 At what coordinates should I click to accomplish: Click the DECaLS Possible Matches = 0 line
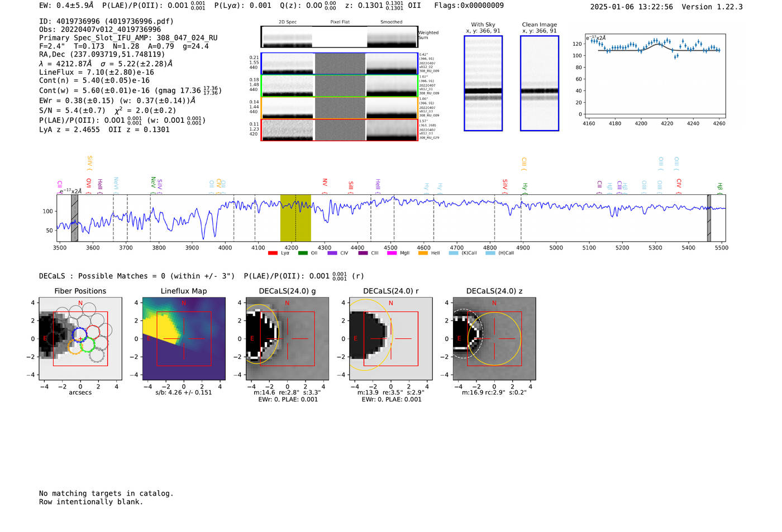(137, 276)
